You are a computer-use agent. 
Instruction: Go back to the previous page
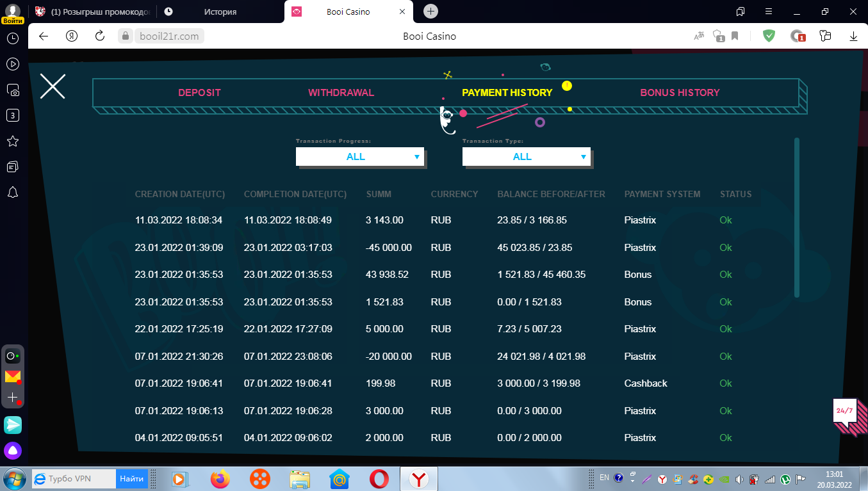44,36
